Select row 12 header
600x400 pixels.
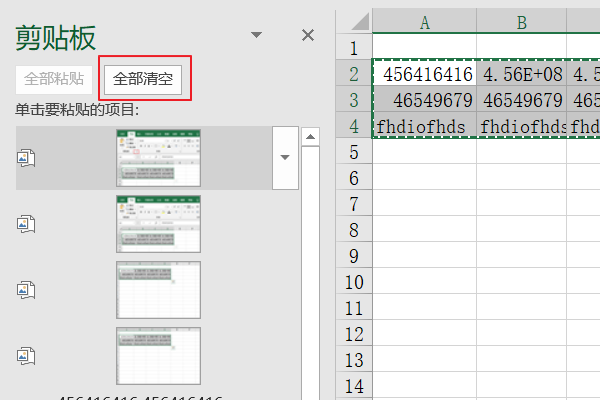pos(354,333)
